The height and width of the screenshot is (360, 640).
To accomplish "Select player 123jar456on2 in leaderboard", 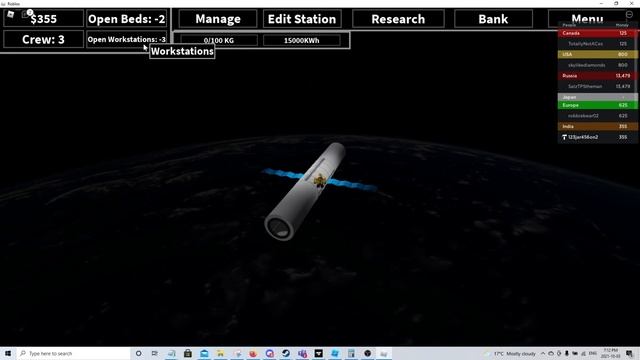I will point(597,137).
